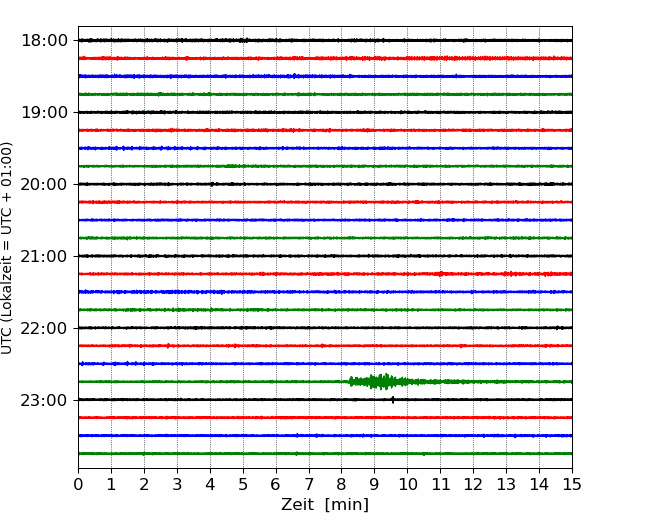Click x-axis tick label 0
The image size is (650, 520).
[78, 484]
